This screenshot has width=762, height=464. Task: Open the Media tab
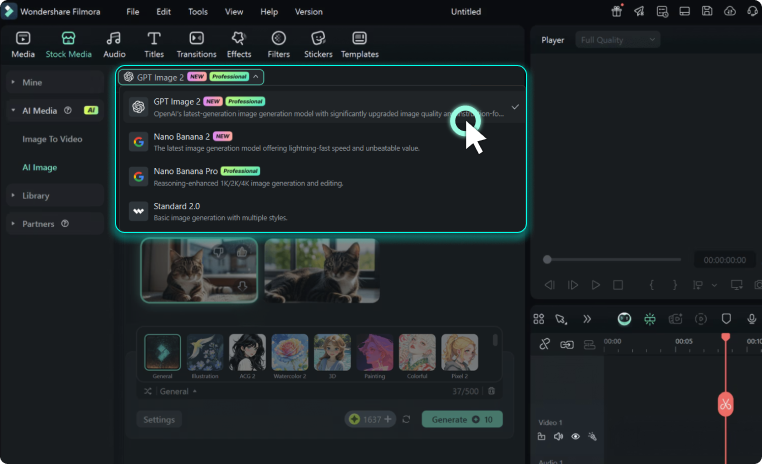pos(23,45)
